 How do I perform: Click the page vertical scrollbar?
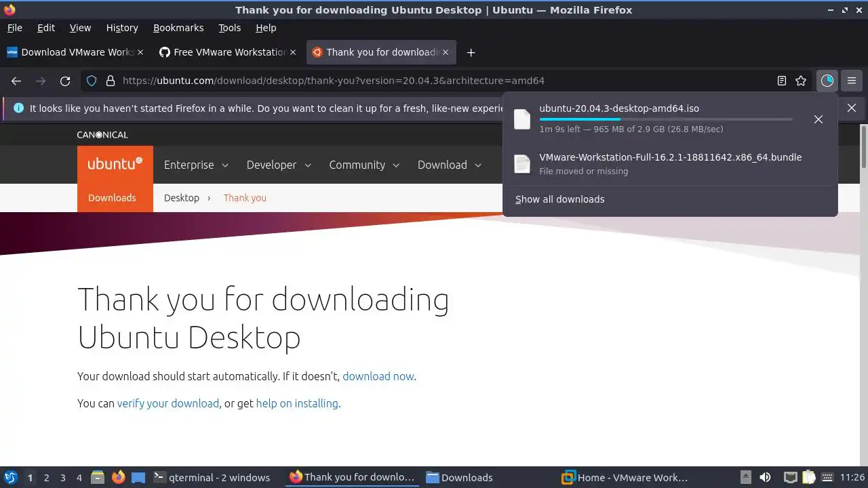pos(863,146)
